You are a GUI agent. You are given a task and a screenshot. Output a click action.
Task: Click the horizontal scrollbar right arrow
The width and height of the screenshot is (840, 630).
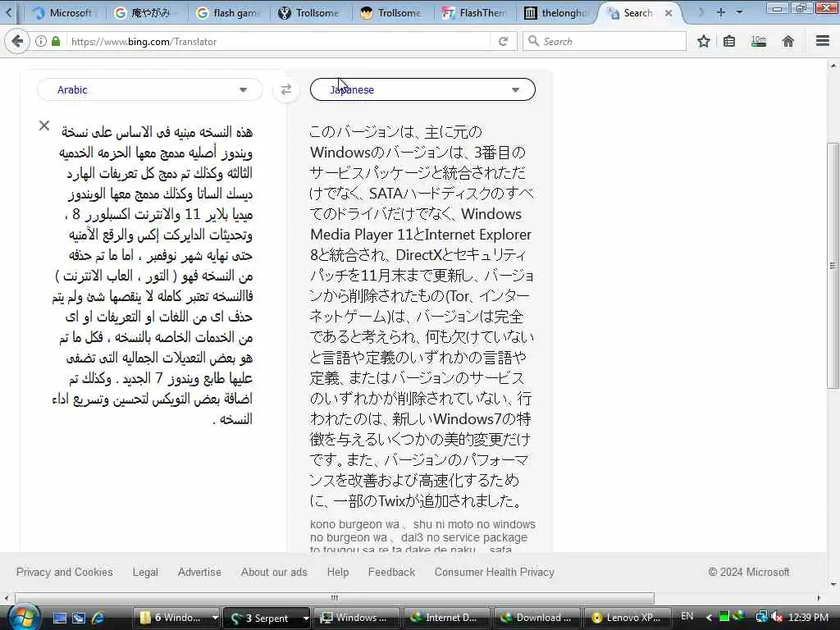click(819, 598)
